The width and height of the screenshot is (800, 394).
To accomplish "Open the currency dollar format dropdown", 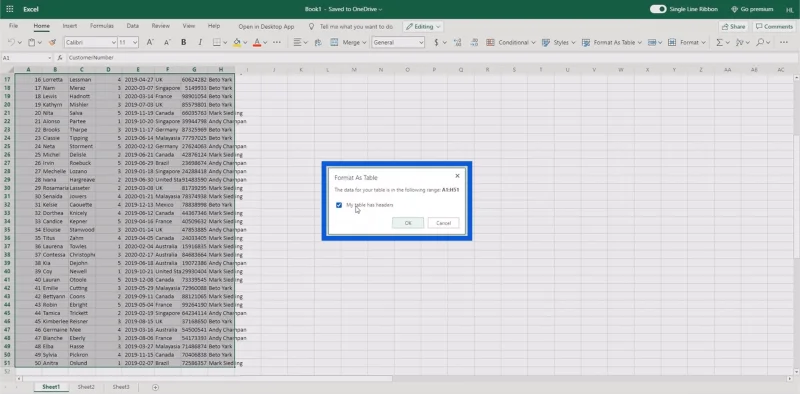I will click(x=439, y=42).
